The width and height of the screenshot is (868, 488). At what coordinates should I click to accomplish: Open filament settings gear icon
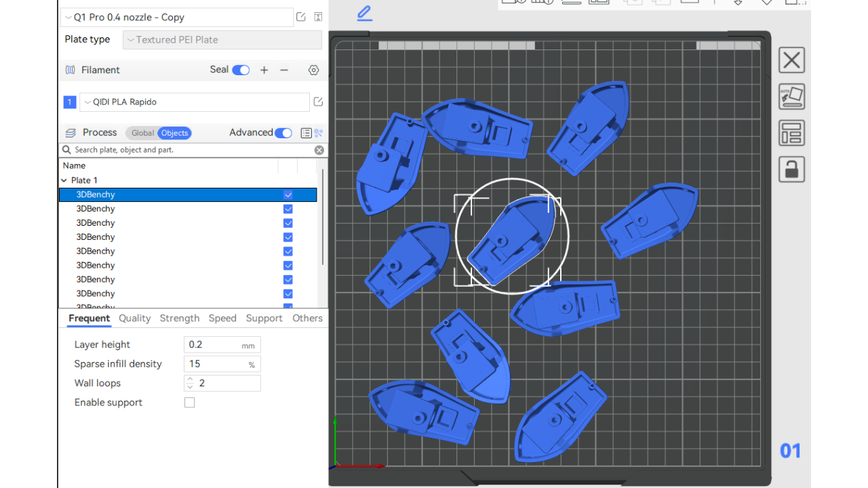coord(313,70)
